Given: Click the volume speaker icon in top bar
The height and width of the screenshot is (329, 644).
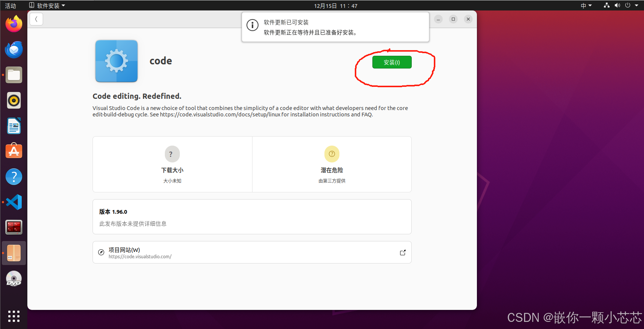Looking at the screenshot, I should 617,5.
